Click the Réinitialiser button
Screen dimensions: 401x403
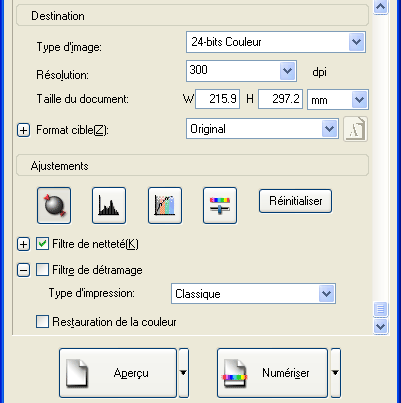point(295,201)
